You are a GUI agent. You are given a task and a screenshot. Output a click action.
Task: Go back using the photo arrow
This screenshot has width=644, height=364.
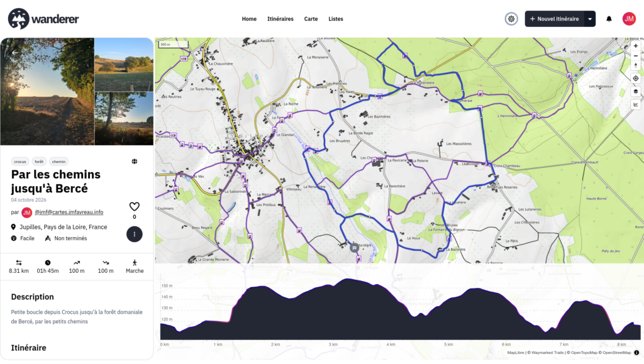[15, 53]
